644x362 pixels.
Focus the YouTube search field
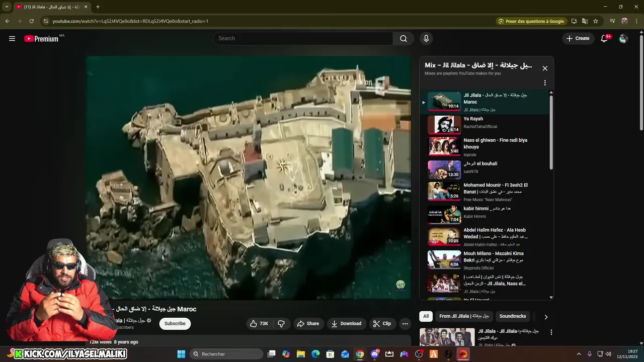coord(303,39)
